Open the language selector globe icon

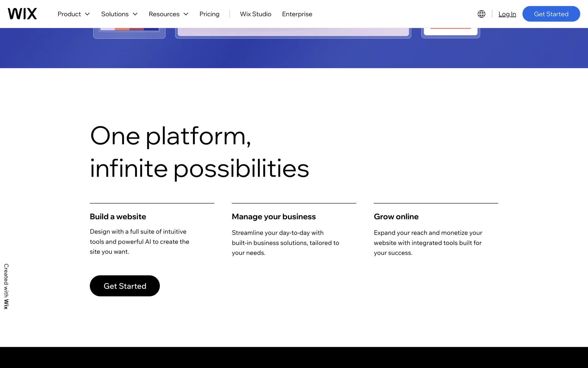(481, 14)
